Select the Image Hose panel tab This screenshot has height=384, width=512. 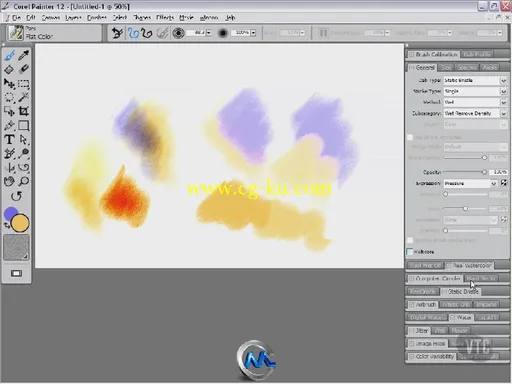(x=427, y=344)
